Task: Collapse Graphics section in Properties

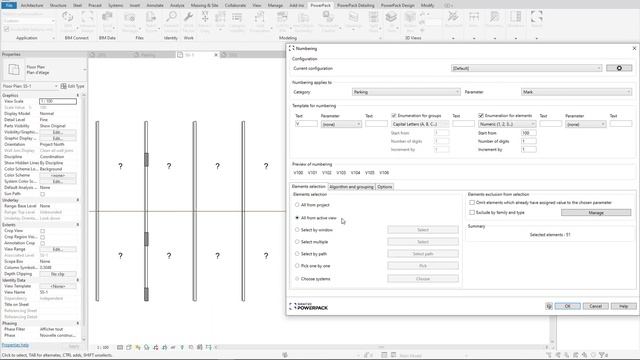Action: pyautogui.click(x=78, y=95)
